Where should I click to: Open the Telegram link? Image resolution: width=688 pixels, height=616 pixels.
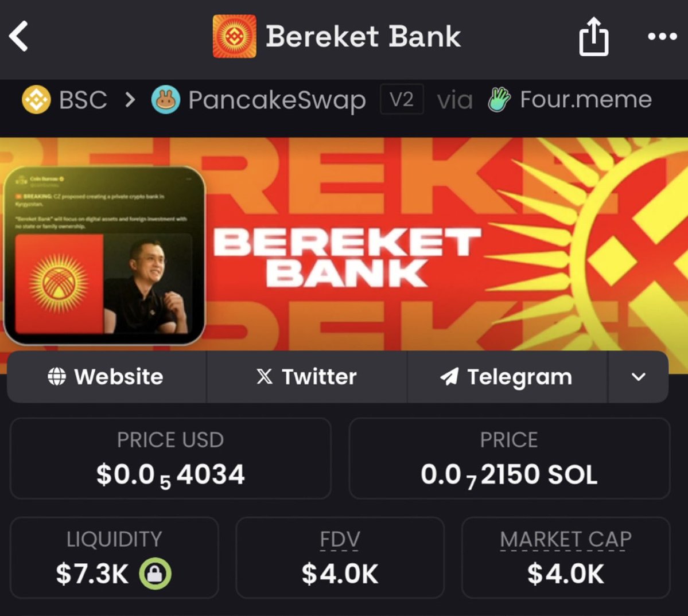point(507,377)
